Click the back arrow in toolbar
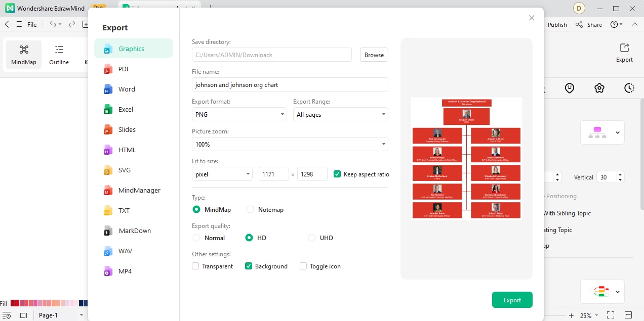 coord(7,24)
